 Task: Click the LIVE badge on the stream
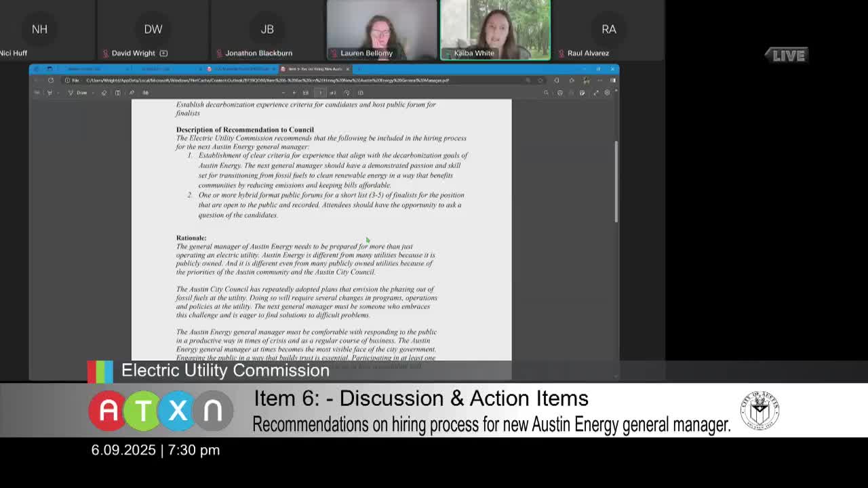point(787,56)
